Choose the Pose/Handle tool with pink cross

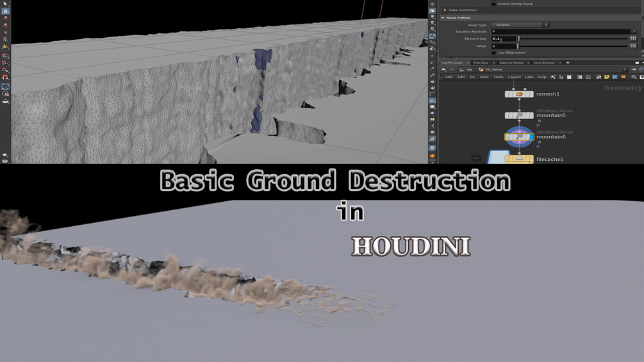pos(5,39)
